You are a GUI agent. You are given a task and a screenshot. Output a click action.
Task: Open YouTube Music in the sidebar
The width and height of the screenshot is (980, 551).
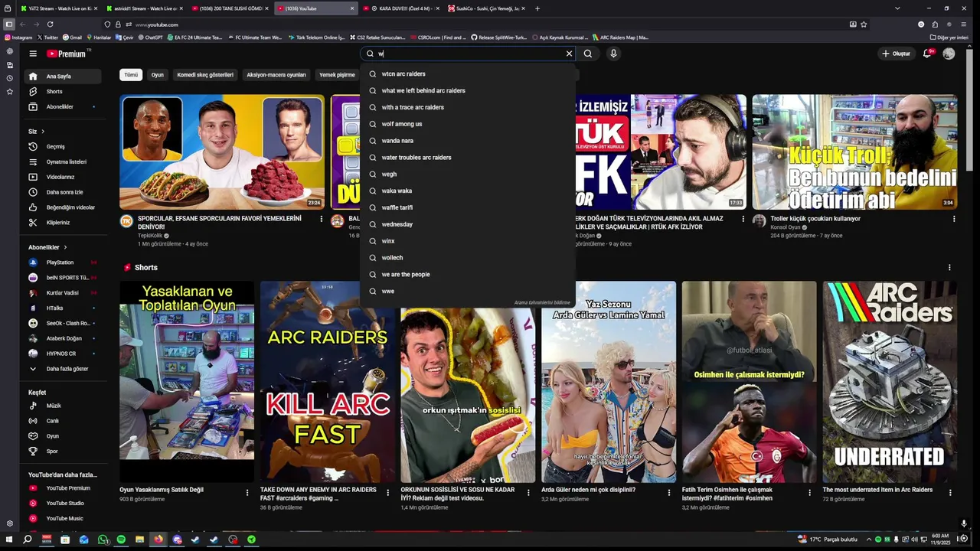tap(64, 519)
